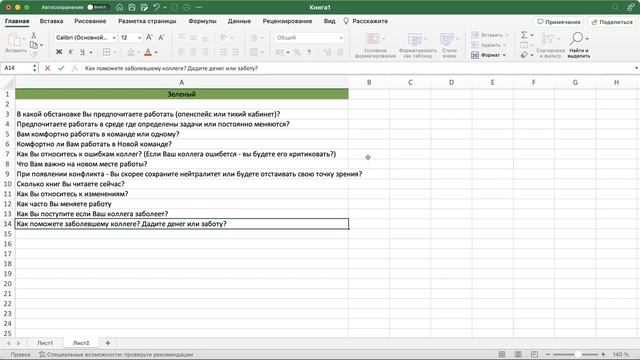Select column A header
640x360 pixels.
point(182,82)
